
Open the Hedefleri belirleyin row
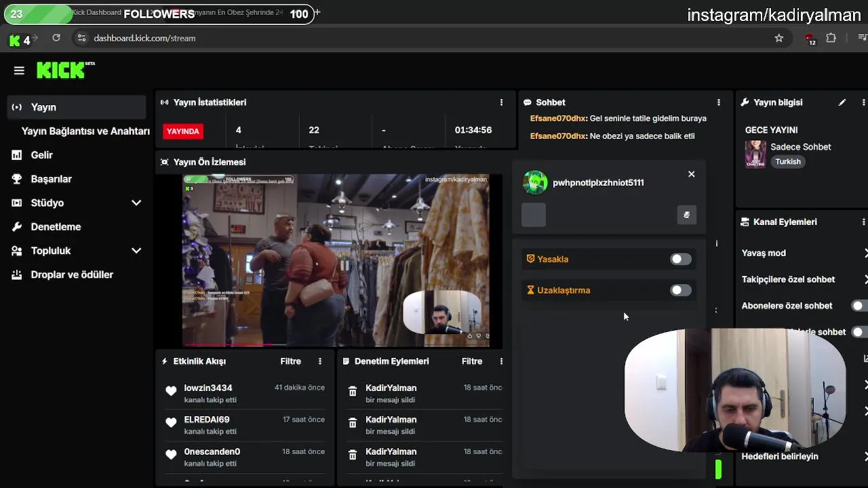[804, 456]
